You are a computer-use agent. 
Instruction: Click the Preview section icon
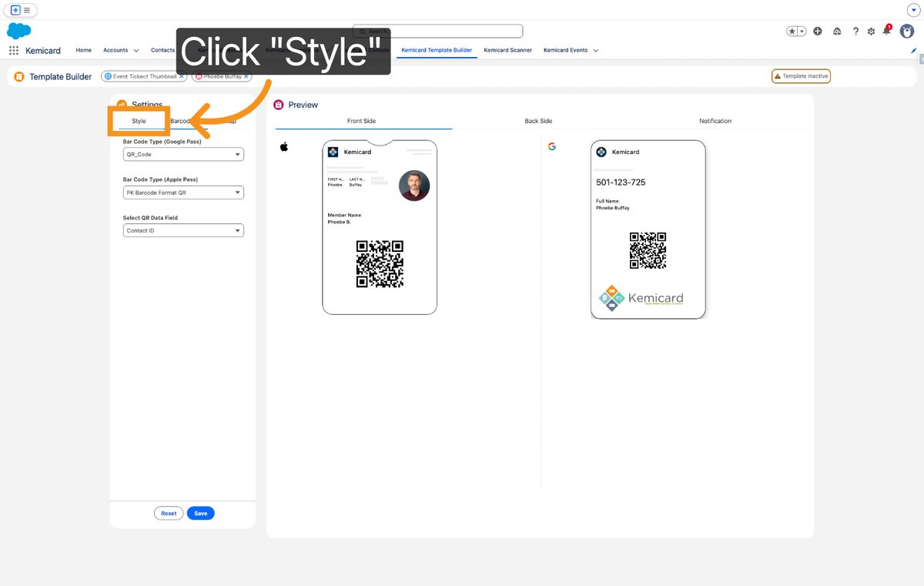pyautogui.click(x=279, y=105)
